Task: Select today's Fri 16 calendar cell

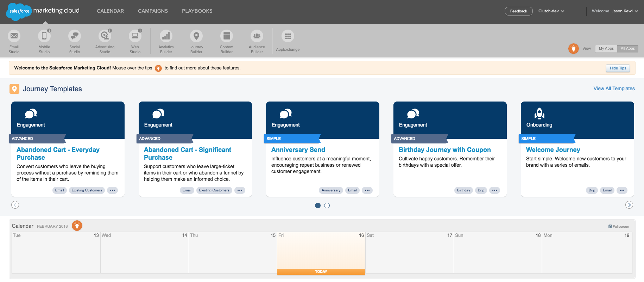Action: (321, 253)
